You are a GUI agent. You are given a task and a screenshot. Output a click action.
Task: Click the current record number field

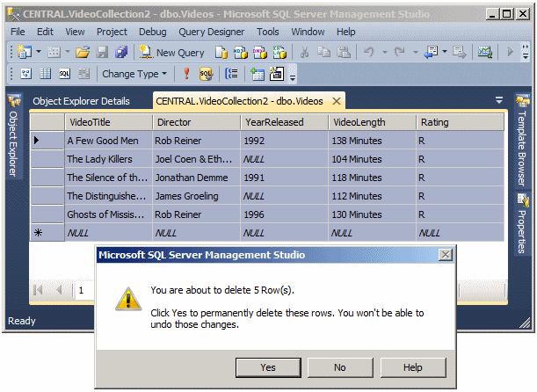pos(85,290)
